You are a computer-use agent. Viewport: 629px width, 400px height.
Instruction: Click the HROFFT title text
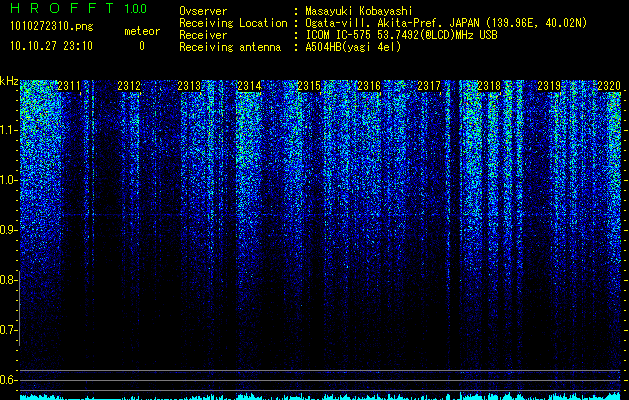click(62, 8)
